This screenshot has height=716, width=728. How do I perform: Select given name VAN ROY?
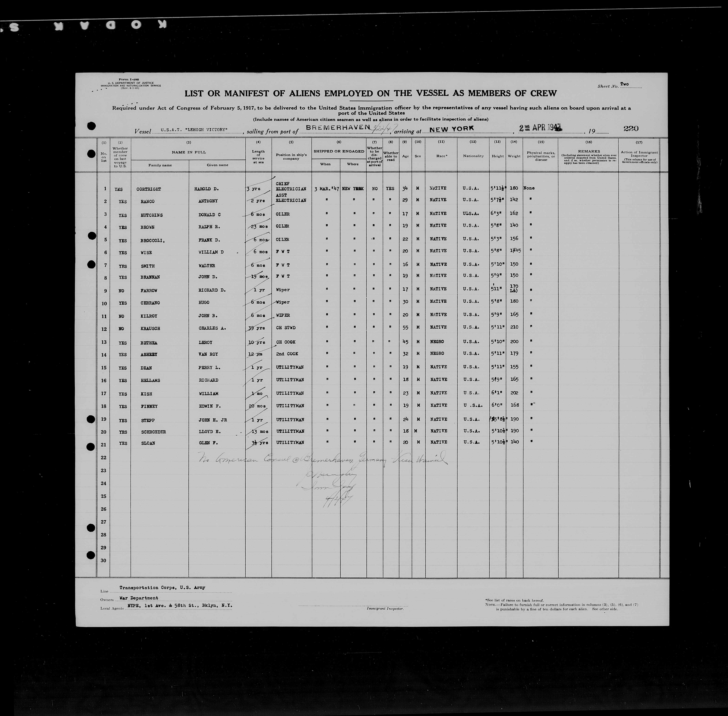point(208,354)
